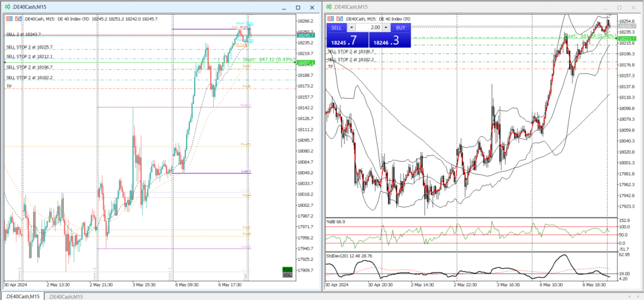Click tab bar scroll-left arrow at bottom right
644x300 pixels.
click(x=630, y=296)
